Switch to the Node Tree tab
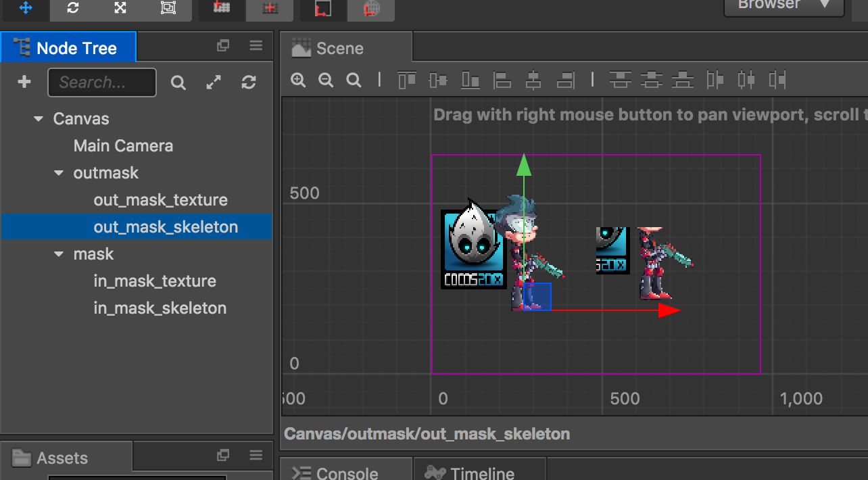Screen dimensions: 868x480 68,48
